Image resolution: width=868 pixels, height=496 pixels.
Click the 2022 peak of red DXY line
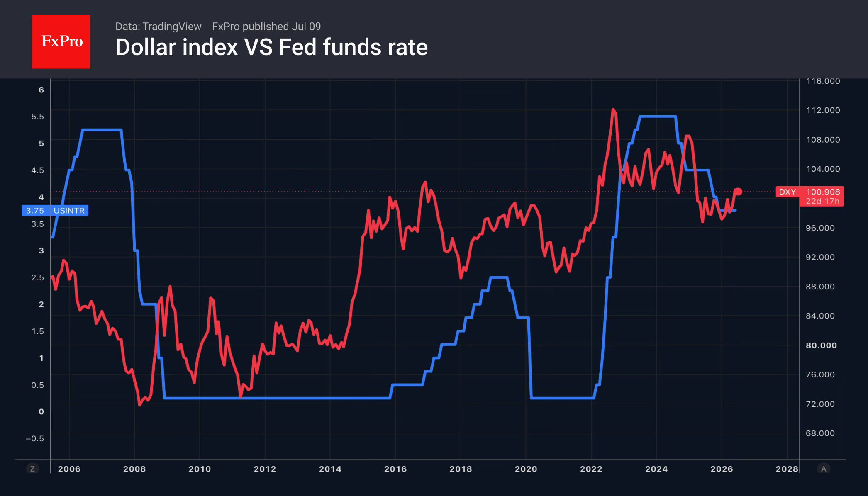[613, 110]
